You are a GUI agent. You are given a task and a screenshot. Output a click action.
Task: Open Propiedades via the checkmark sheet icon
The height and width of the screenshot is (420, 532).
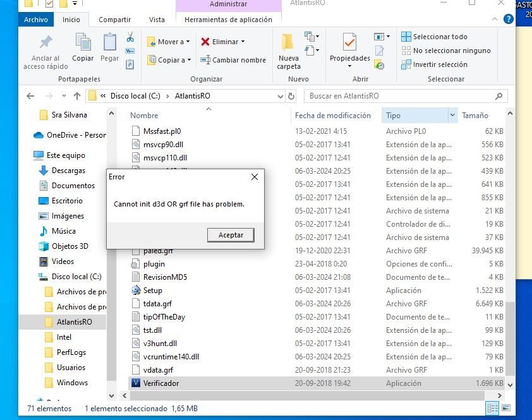pyautogui.click(x=349, y=43)
